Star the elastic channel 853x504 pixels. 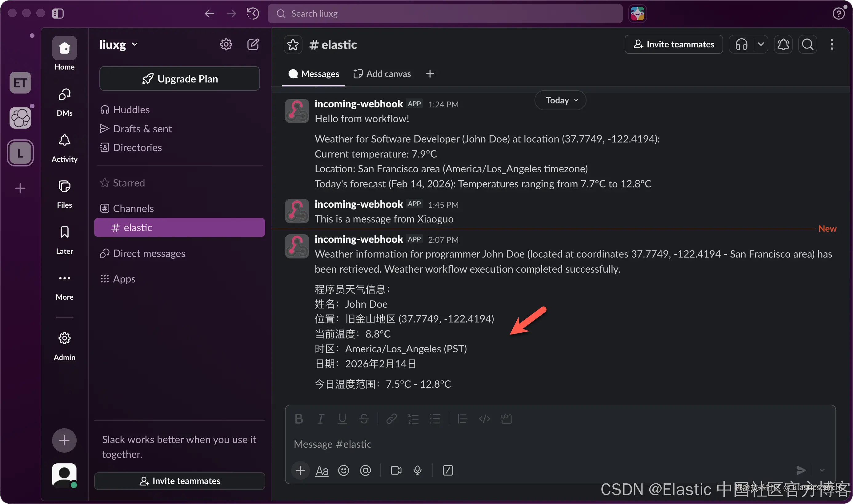pyautogui.click(x=293, y=45)
